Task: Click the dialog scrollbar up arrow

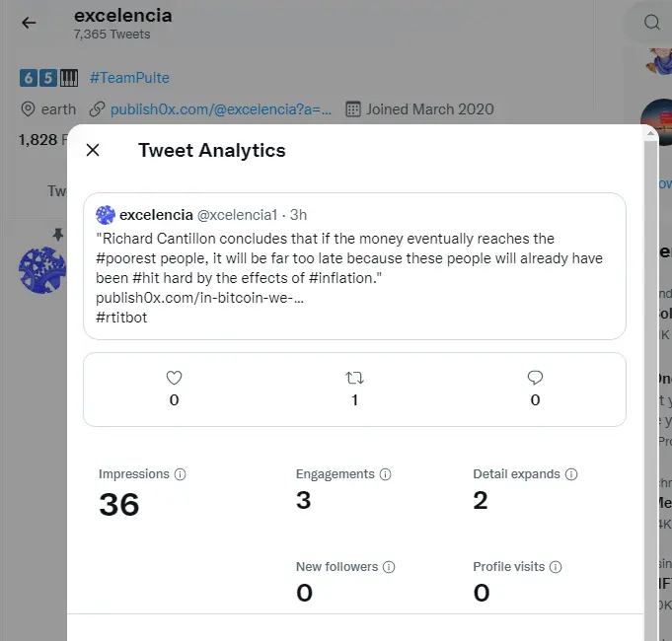Action: (650, 133)
